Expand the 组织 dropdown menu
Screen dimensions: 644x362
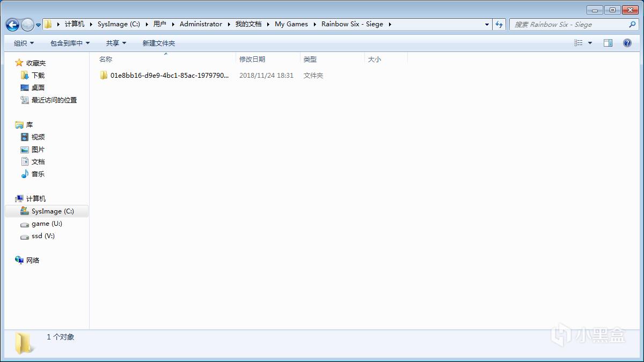coord(24,43)
